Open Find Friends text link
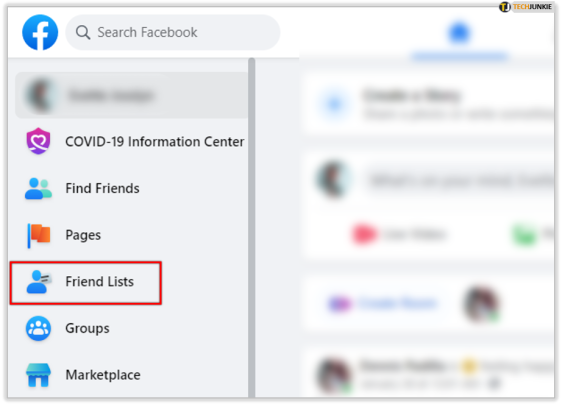The width and height of the screenshot is (562, 404). (102, 188)
